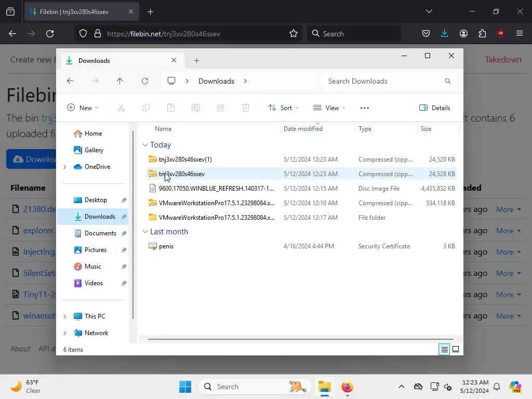Reload the Filebin page in Firefox
The width and height of the screenshot is (532, 399).
click(x=50, y=34)
